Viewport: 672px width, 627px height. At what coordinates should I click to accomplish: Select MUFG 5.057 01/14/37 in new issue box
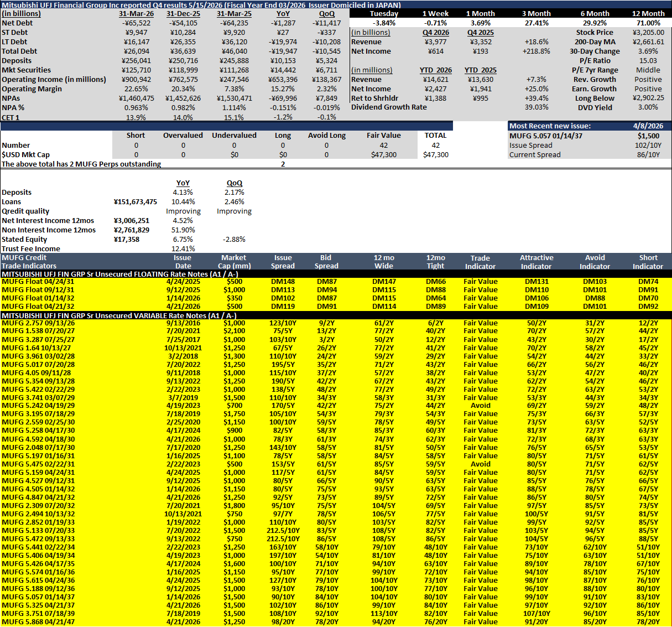pos(545,136)
